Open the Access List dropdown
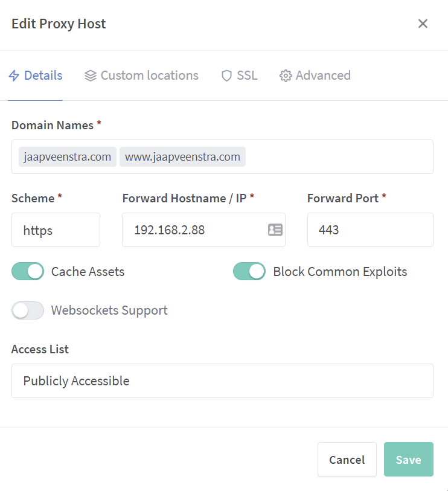The image size is (448, 491). point(222,381)
